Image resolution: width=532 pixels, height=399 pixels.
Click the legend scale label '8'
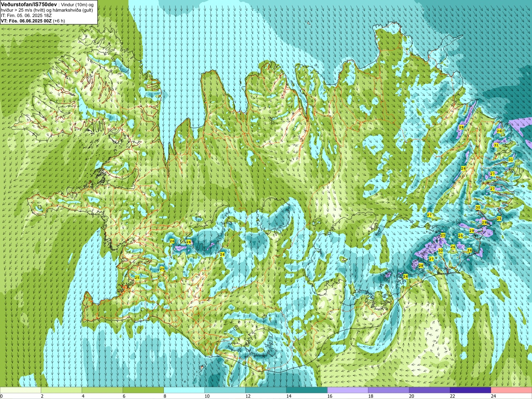coord(165,396)
